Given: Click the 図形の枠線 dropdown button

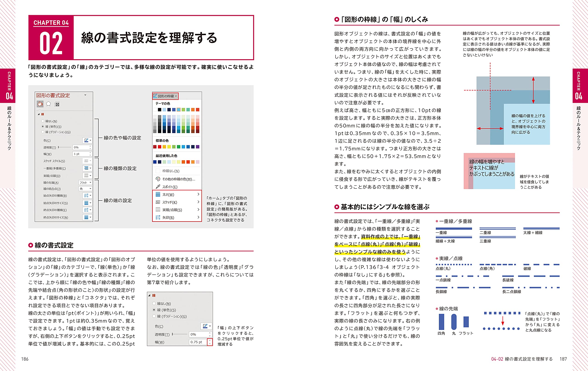Looking at the screenshot, I should pos(165,96).
